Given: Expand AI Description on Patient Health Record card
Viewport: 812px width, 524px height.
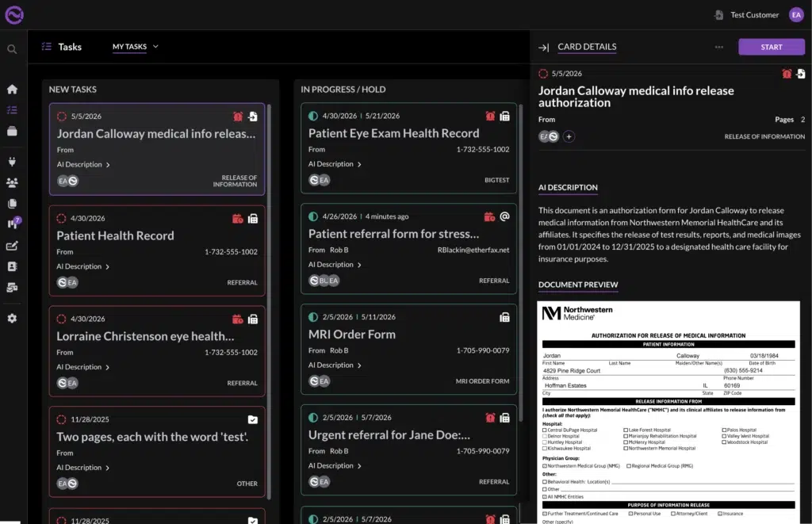Looking at the screenshot, I should (83, 266).
